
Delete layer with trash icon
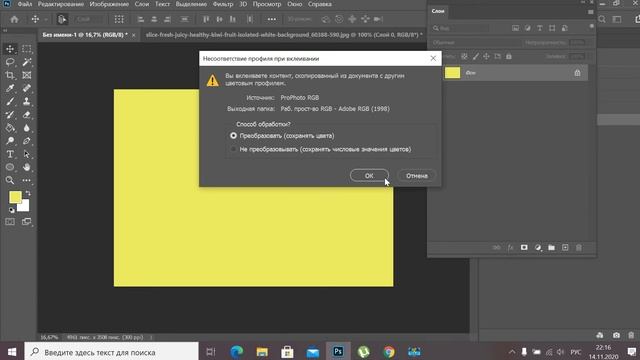tap(579, 247)
